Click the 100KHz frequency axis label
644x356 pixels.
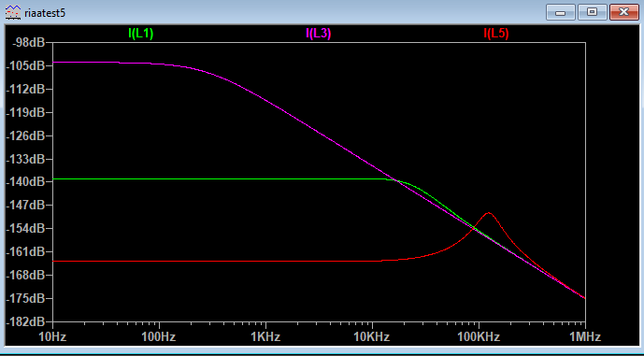click(x=479, y=337)
